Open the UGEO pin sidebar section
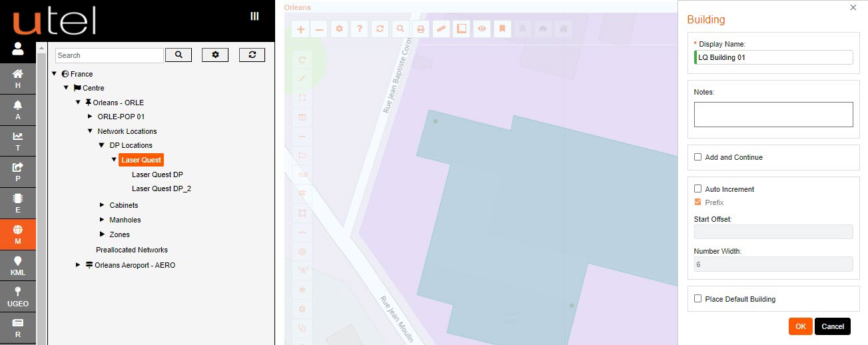 coord(18,296)
